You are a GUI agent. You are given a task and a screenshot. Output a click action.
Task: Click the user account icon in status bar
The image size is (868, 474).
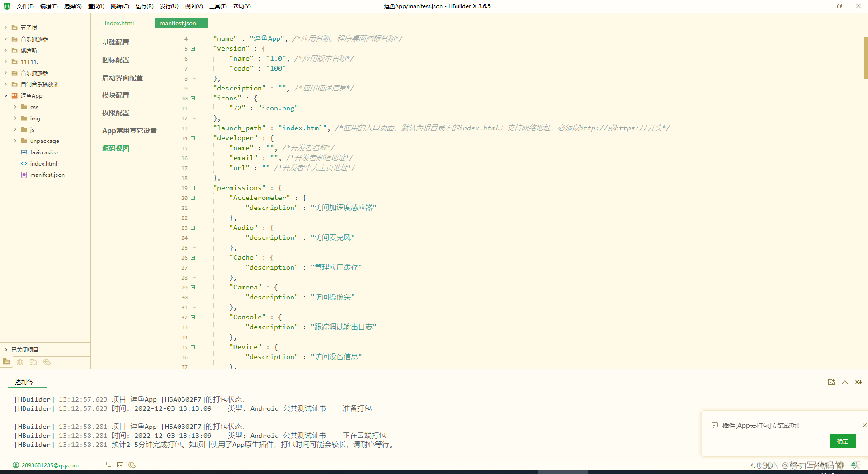click(16, 465)
